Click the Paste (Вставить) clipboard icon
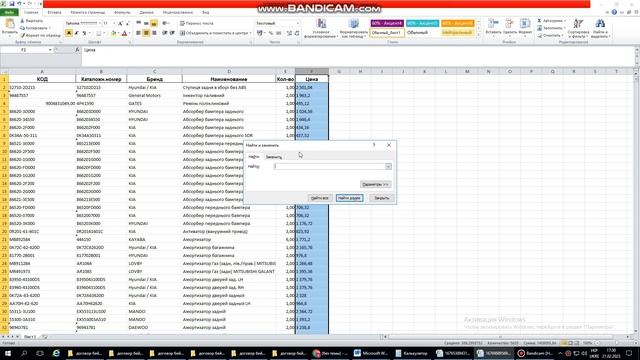 (x=9, y=24)
